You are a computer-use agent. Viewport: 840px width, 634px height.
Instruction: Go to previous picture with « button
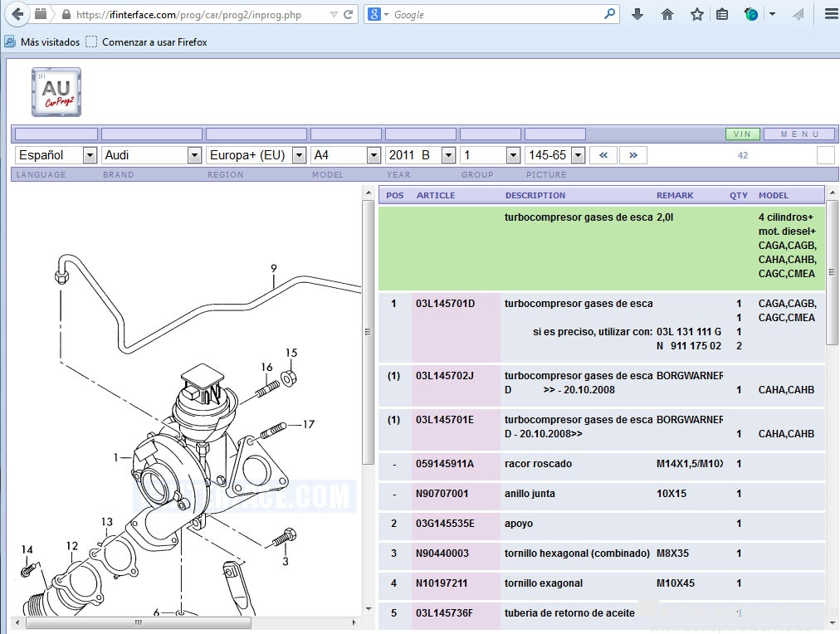(x=603, y=155)
